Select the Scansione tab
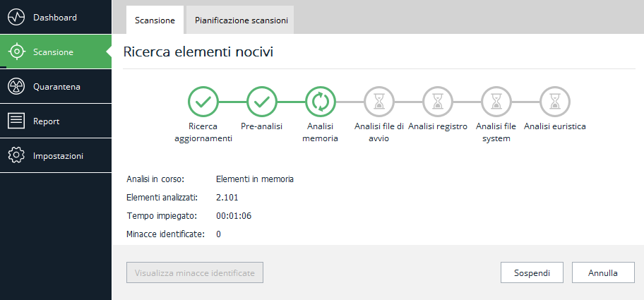The image size is (644, 300). 155,20
